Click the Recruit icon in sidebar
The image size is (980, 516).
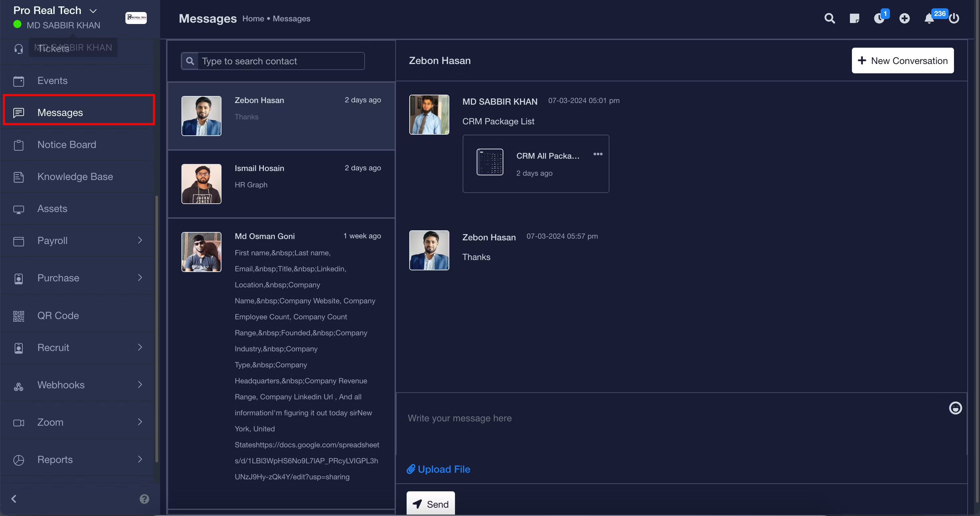(19, 348)
